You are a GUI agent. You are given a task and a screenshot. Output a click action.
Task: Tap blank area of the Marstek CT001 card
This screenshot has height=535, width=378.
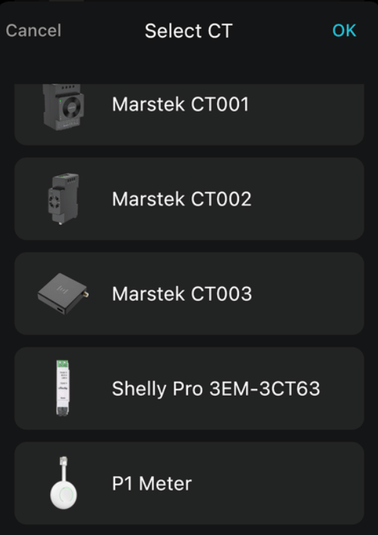[x=307, y=113]
